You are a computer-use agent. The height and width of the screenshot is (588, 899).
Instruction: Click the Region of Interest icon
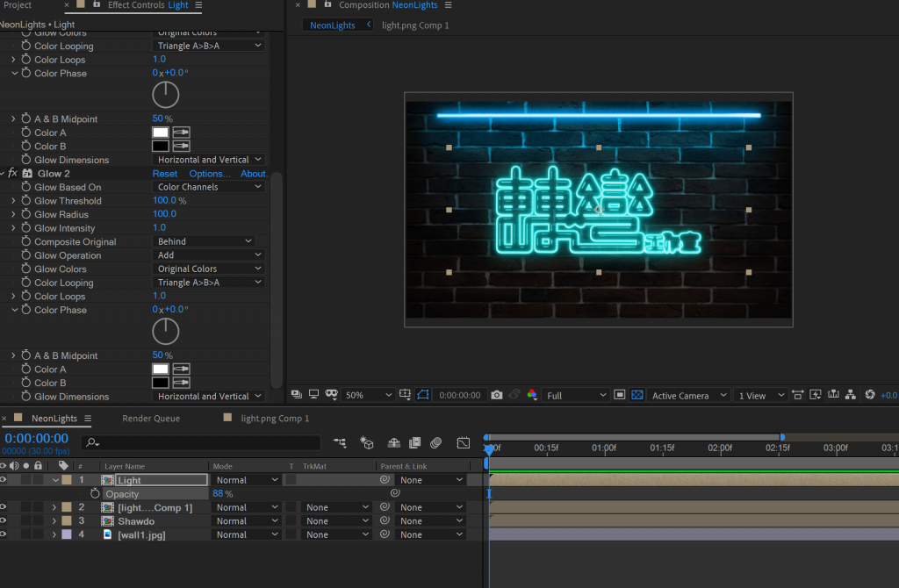620,396
